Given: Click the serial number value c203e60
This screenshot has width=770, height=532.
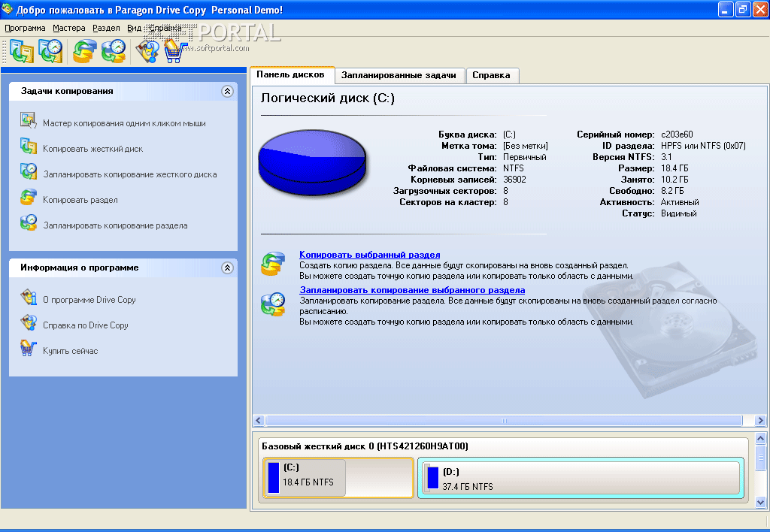Looking at the screenshot, I should click(x=678, y=135).
